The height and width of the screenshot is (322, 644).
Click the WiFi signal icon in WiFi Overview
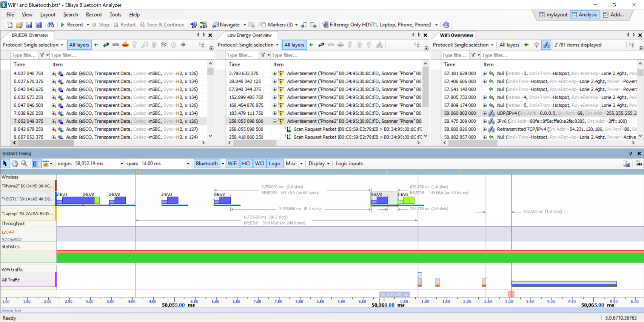pyautogui.click(x=536, y=45)
